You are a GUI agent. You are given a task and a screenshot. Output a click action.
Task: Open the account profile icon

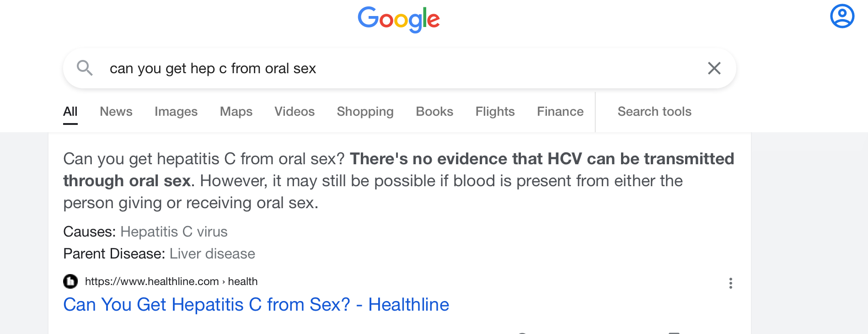pyautogui.click(x=842, y=16)
